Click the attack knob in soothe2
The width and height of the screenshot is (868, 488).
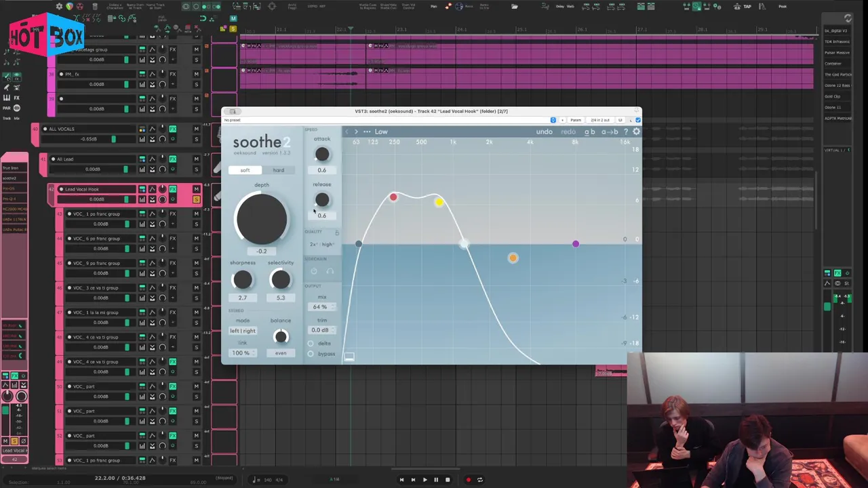pyautogui.click(x=322, y=155)
